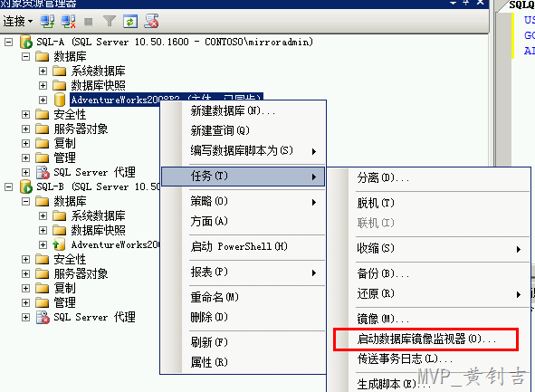The image size is (535, 392).
Task: Choose 新建查询(Q) from context menu
Action: point(243,130)
